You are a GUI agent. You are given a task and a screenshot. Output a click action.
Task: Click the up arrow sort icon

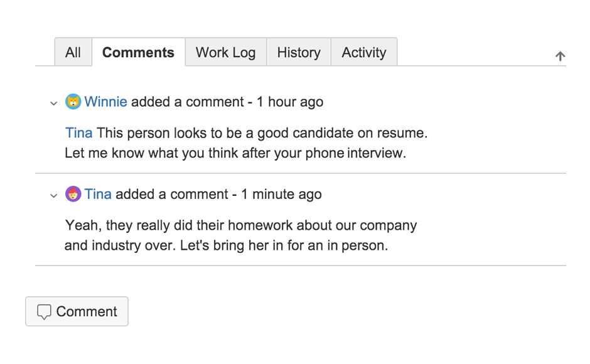pos(560,56)
